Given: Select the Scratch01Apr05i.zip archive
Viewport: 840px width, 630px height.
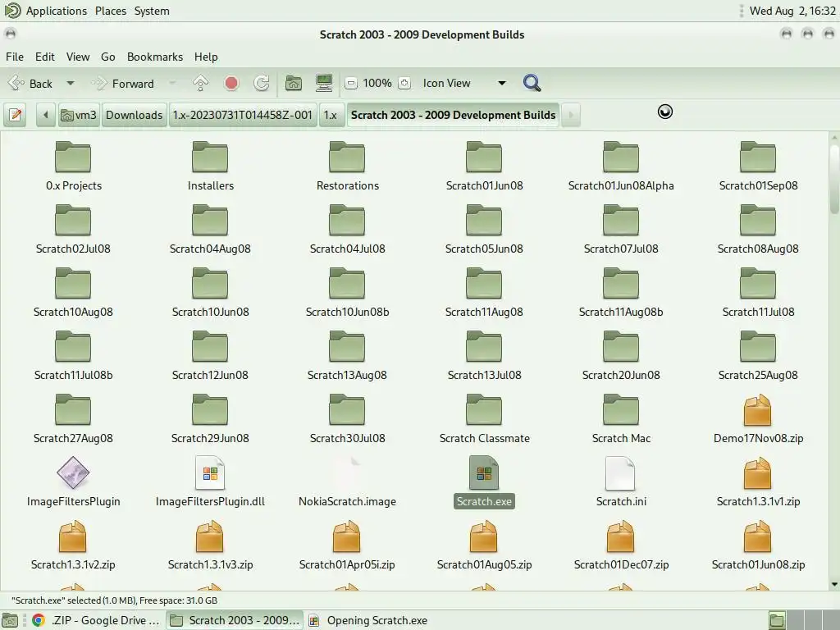Looking at the screenshot, I should pyautogui.click(x=347, y=546).
